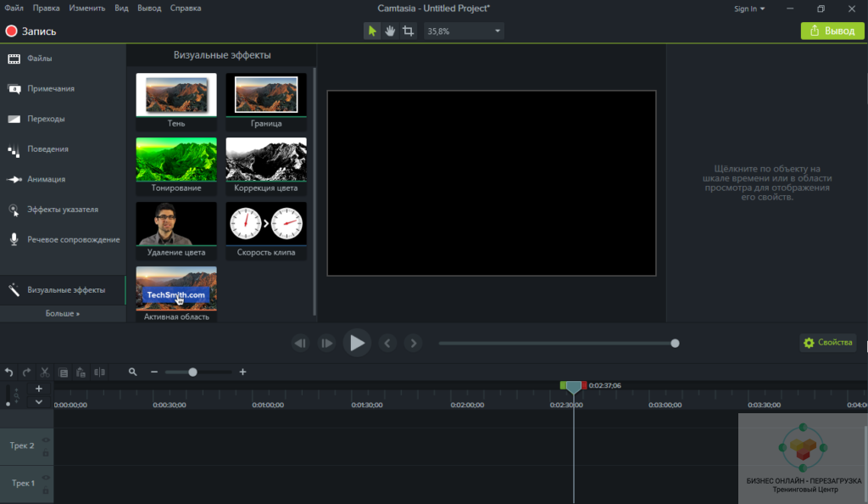Select the Удаление цвета effect thumbnail
Viewport: 868px width, 504px height.
(x=176, y=225)
